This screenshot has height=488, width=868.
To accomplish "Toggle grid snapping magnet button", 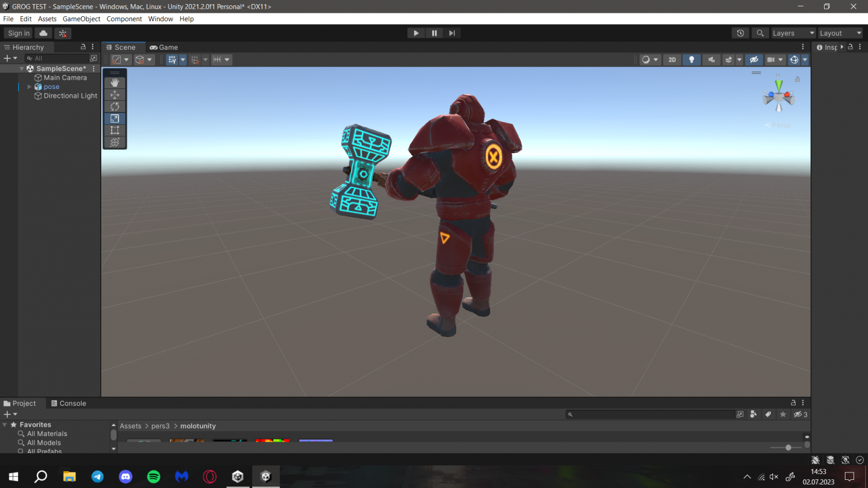I will coord(194,60).
